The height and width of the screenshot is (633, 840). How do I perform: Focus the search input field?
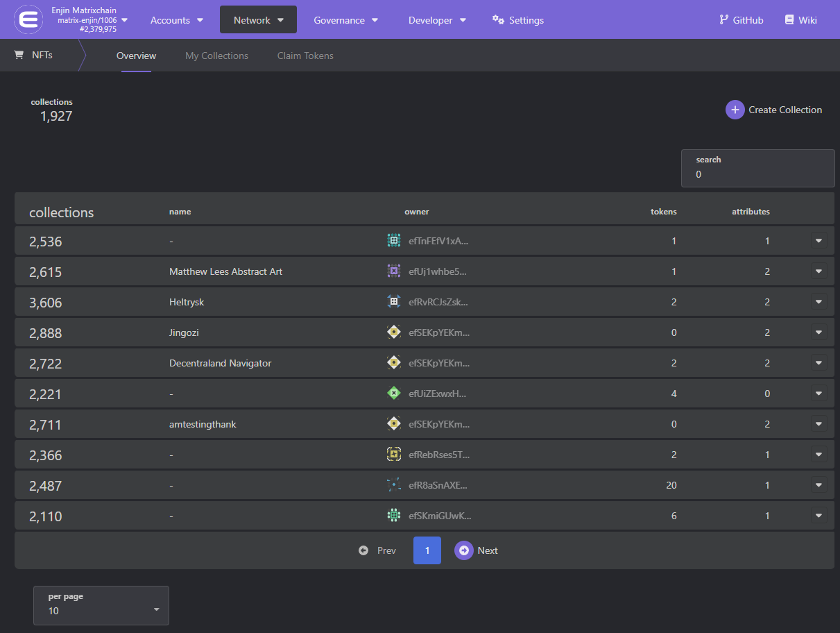click(x=757, y=168)
